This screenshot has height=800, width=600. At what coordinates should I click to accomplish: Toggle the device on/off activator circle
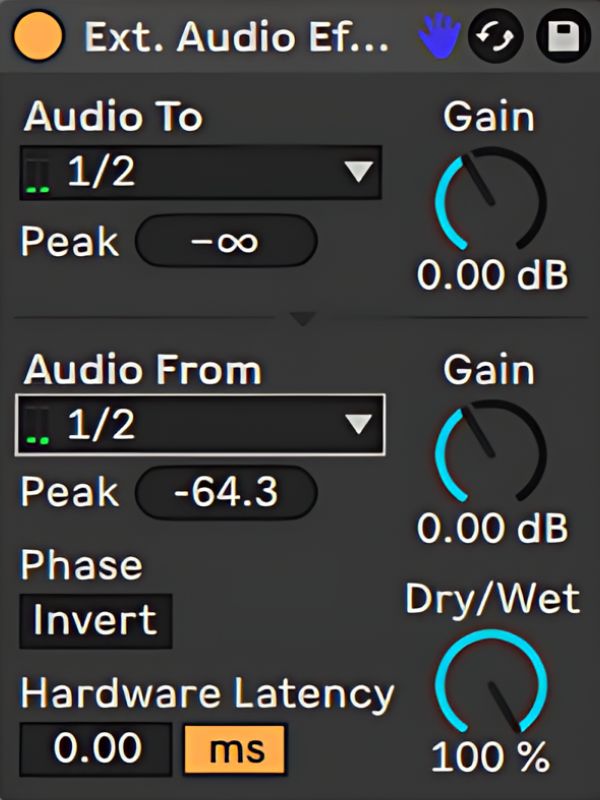pyautogui.click(x=36, y=38)
